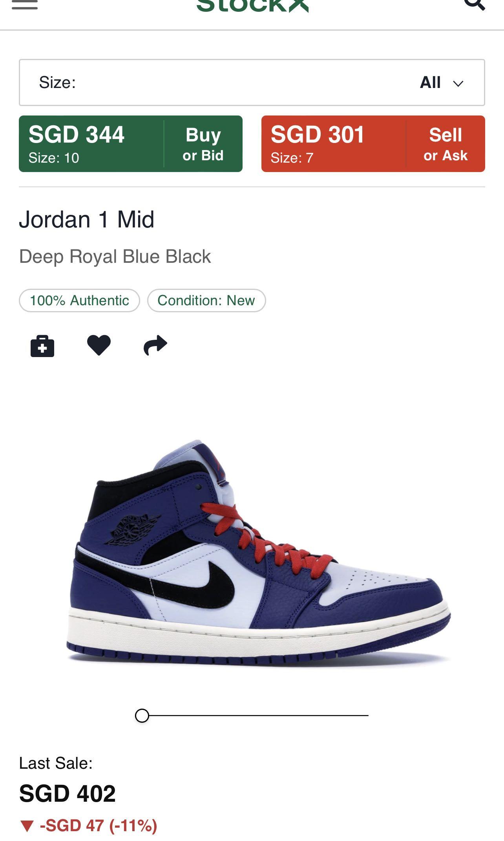The height and width of the screenshot is (841, 504).
Task: Favorite the shoe with heart icon
Action: (x=99, y=345)
